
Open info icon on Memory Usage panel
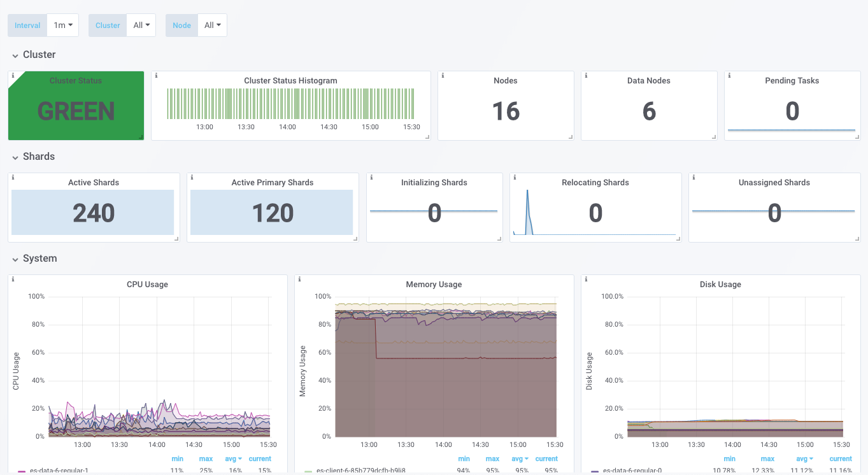tap(299, 279)
